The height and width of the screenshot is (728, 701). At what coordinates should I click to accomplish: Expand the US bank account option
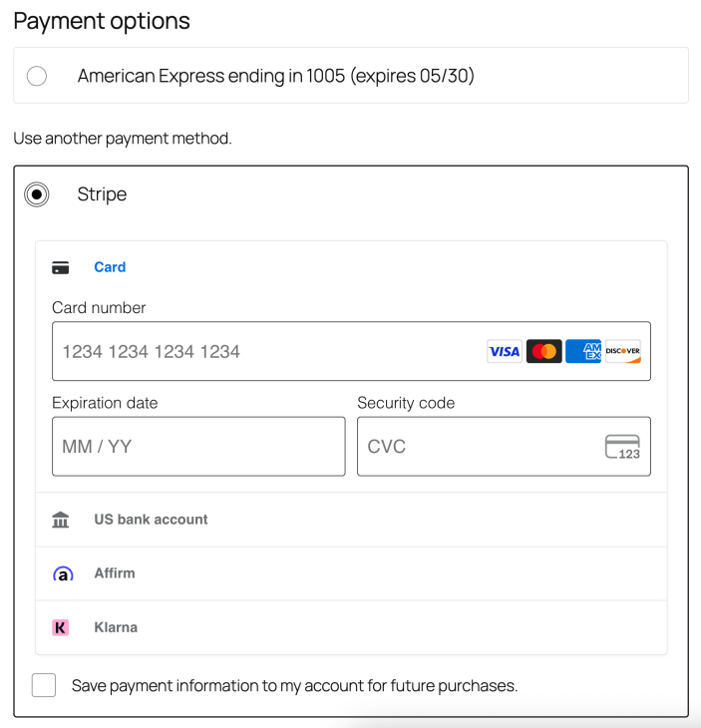[351, 520]
